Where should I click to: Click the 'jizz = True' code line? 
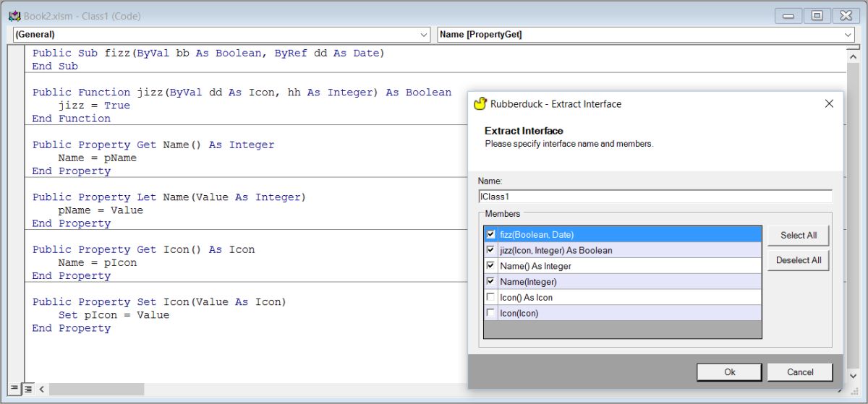pos(94,106)
